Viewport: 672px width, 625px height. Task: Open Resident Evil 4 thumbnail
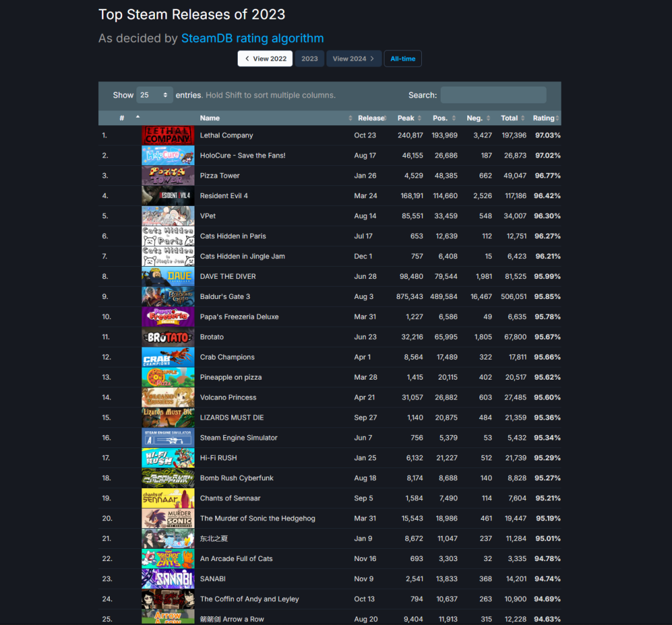[168, 196]
